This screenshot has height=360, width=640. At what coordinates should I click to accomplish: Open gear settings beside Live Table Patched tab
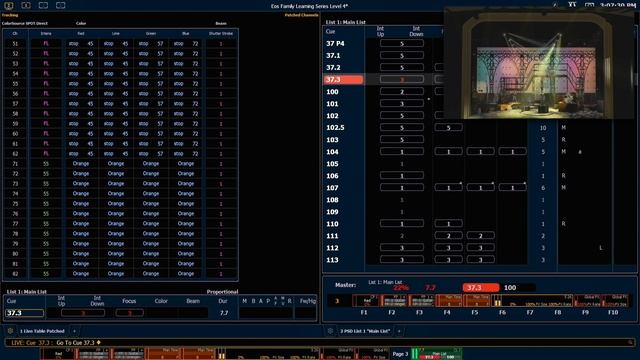click(10, 331)
